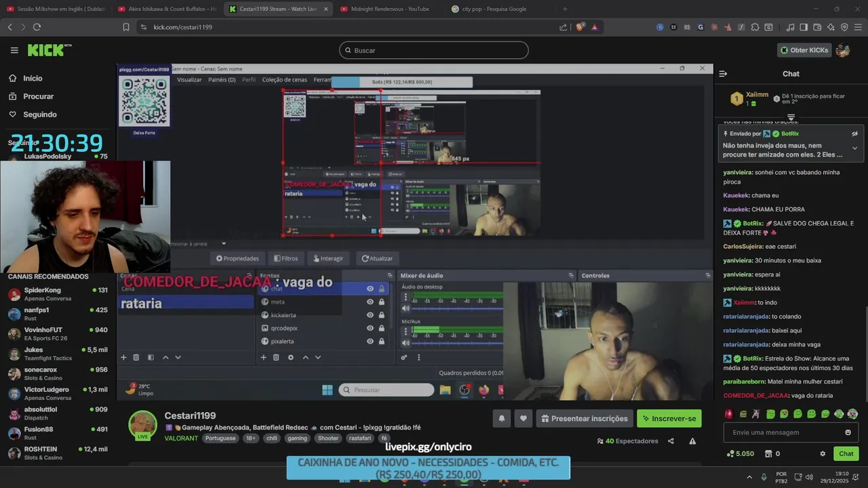Viewport: 868px width, 488px height.
Task: Mute Áudio do desktop speaker
Action: [x=406, y=308]
